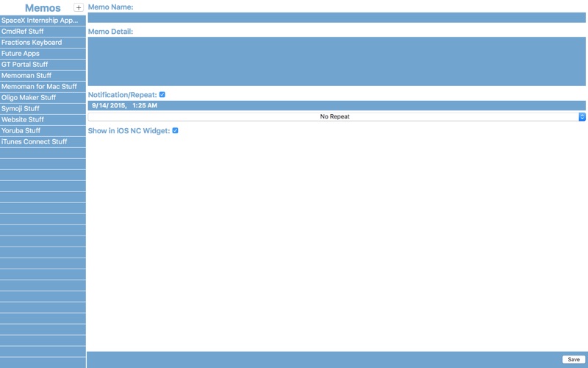Toggle Show in iOS NC Widget checkbox
The height and width of the screenshot is (368, 588).
click(x=175, y=131)
